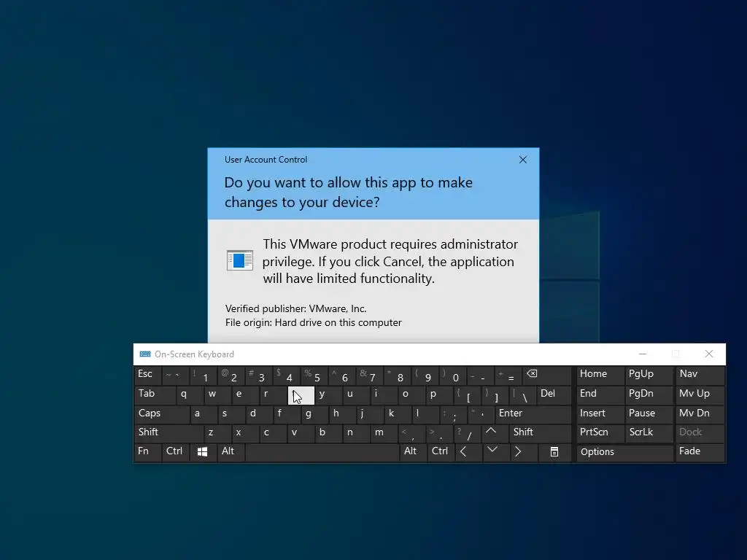
Task: Click the highlighted t key
Action: point(301,394)
